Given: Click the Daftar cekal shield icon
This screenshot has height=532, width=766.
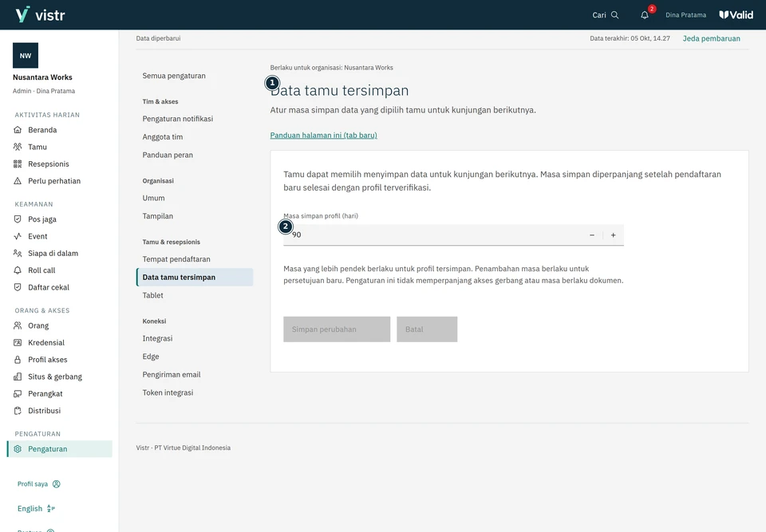Looking at the screenshot, I should [18, 288].
